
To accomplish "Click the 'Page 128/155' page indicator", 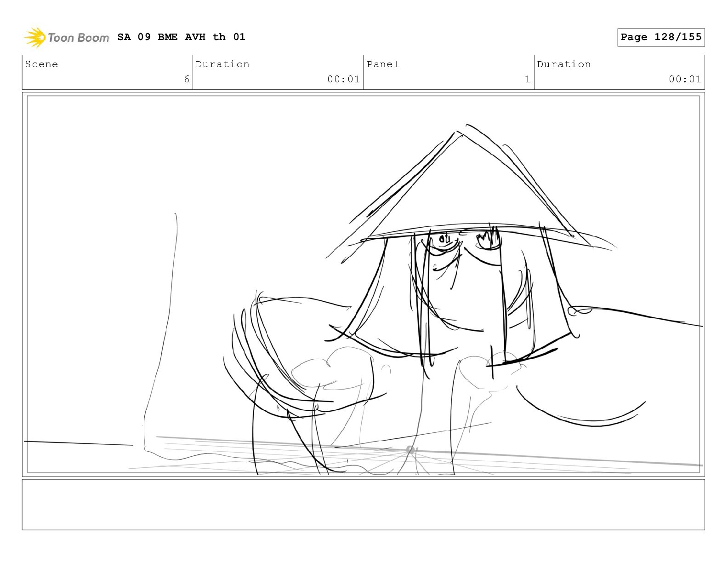I will [x=661, y=37].
